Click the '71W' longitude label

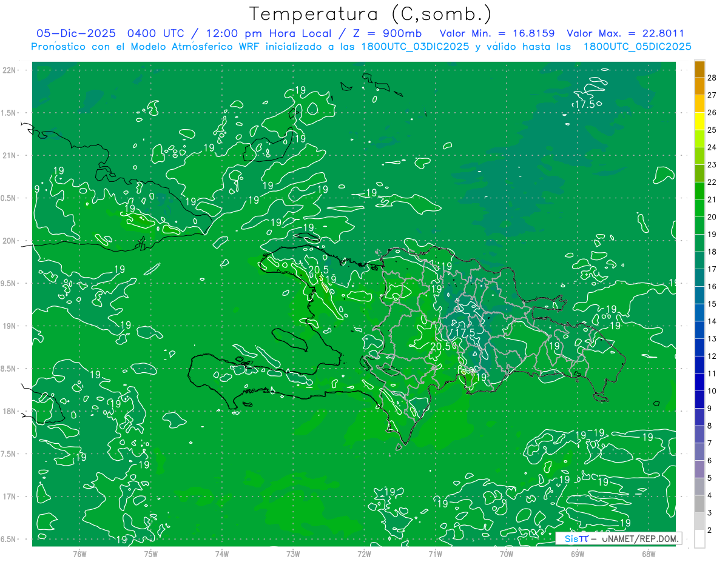point(435,554)
